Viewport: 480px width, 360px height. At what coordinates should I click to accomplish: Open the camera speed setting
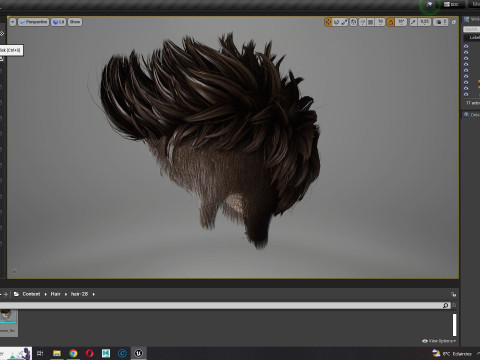coord(441,22)
